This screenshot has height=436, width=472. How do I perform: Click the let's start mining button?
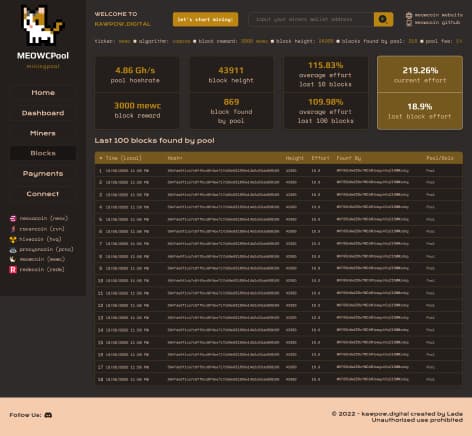click(205, 19)
